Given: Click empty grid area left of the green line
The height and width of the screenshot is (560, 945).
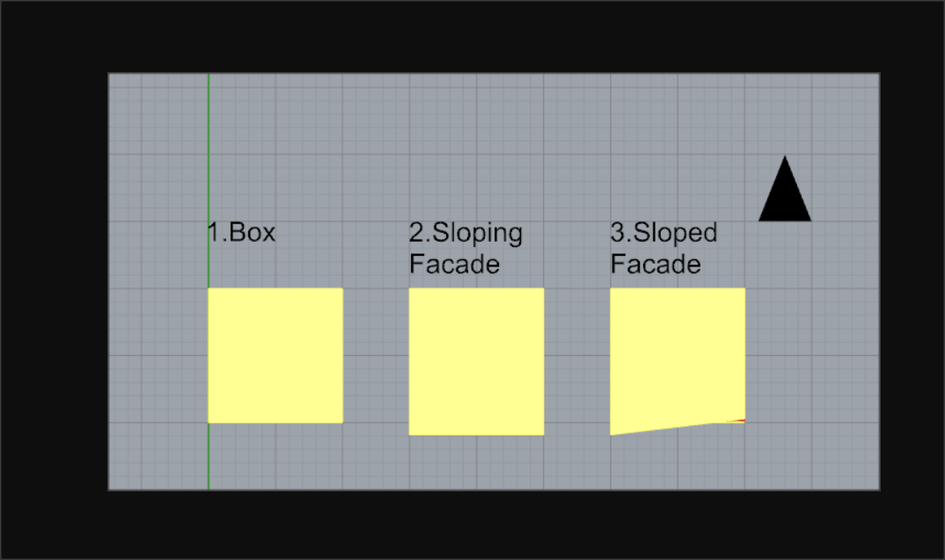Looking at the screenshot, I should coord(157,282).
